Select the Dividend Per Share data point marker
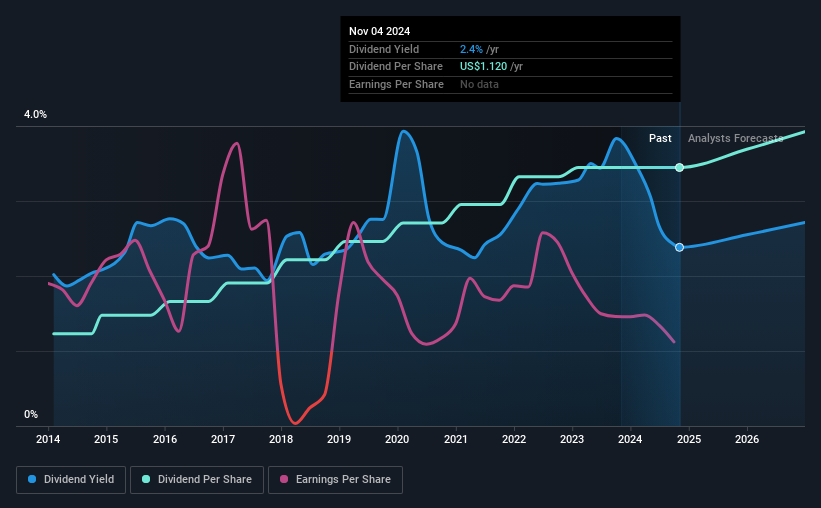The height and width of the screenshot is (508, 821). coord(679,168)
